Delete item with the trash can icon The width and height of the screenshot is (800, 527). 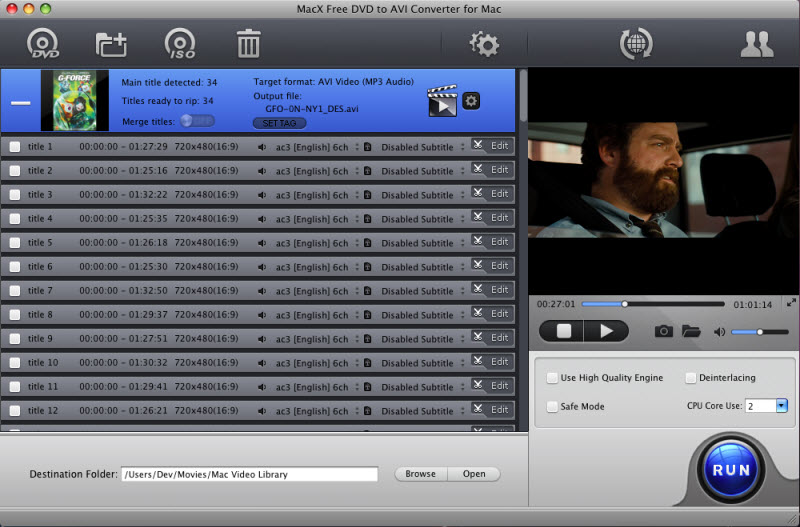pos(248,43)
